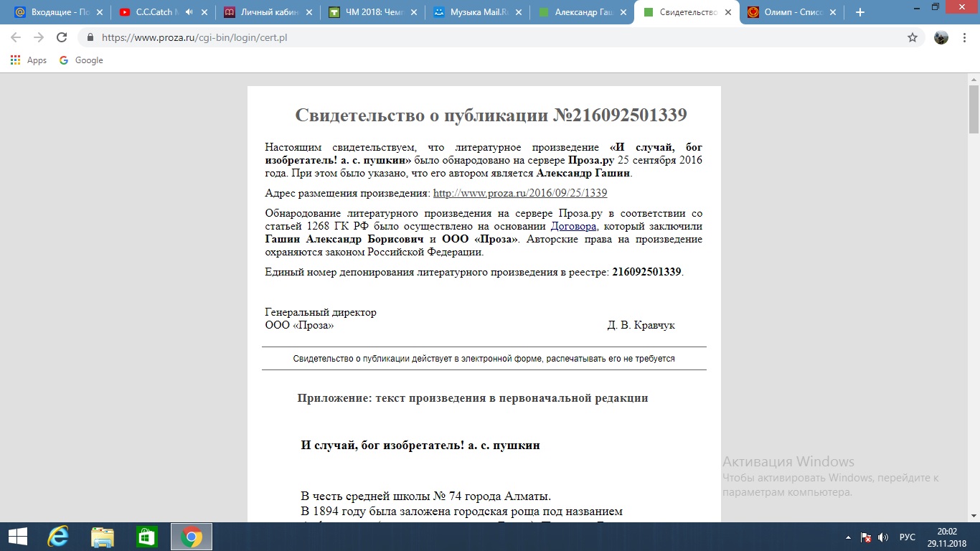The image size is (980, 551).
Task: Click the certificate heading Свидетельство о публикации
Action: tap(491, 116)
